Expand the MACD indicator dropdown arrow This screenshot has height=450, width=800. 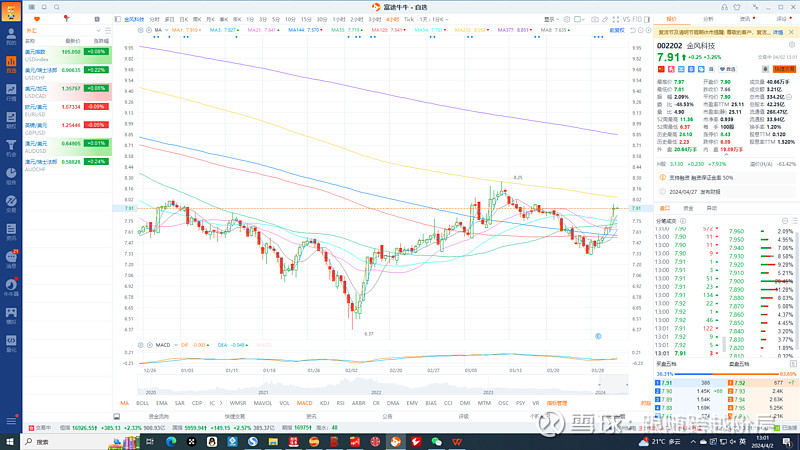[x=176, y=345]
